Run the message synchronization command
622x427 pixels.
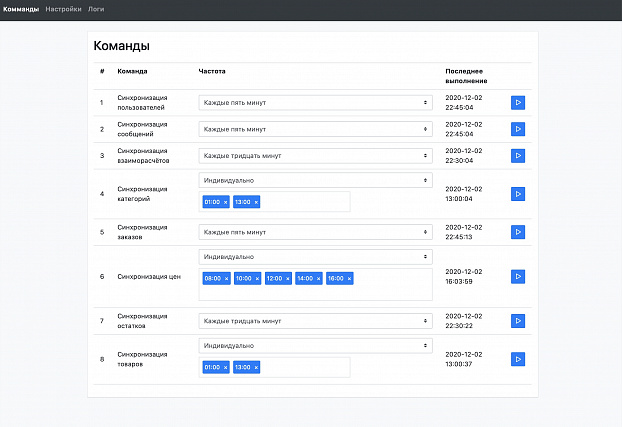(518, 129)
